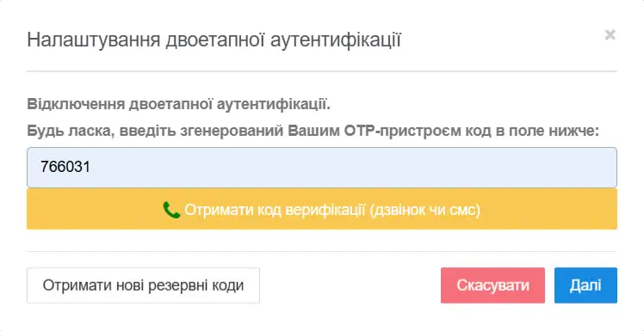Click Отримати нові резервні коди
The image size is (644, 331).
[143, 285]
